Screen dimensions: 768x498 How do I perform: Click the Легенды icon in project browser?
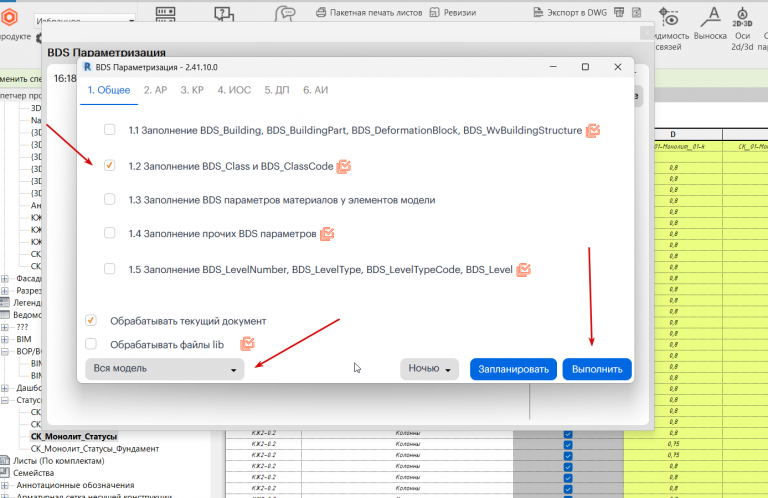tap(5, 302)
